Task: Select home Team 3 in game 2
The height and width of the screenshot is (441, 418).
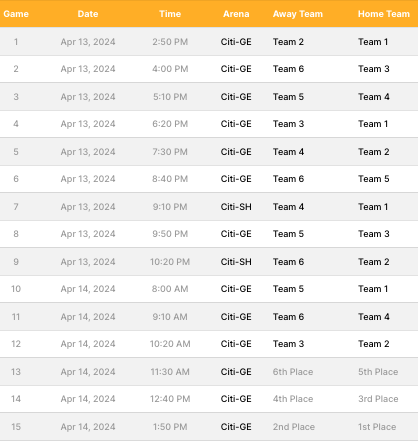Action: pos(374,69)
